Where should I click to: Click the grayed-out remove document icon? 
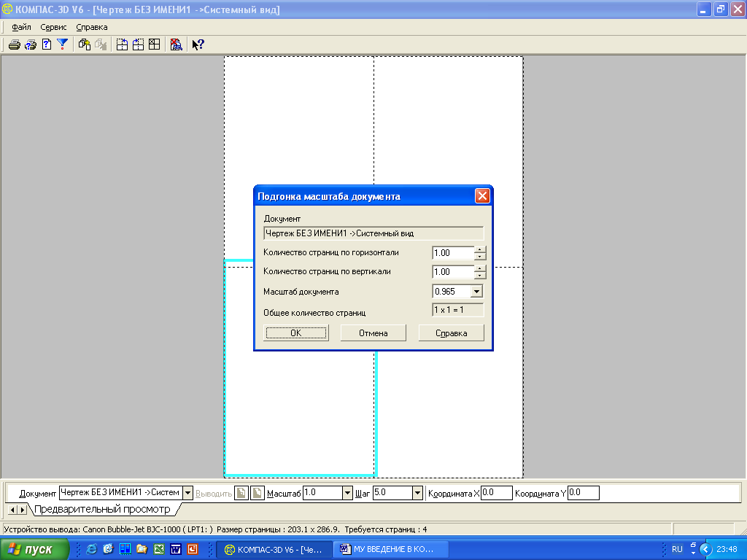(101, 44)
